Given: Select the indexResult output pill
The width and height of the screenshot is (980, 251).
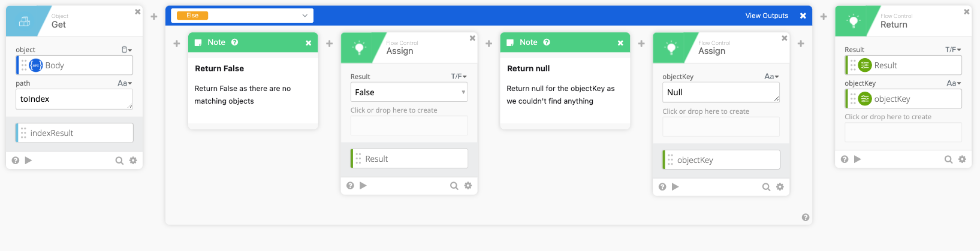Looking at the screenshot, I should (74, 133).
